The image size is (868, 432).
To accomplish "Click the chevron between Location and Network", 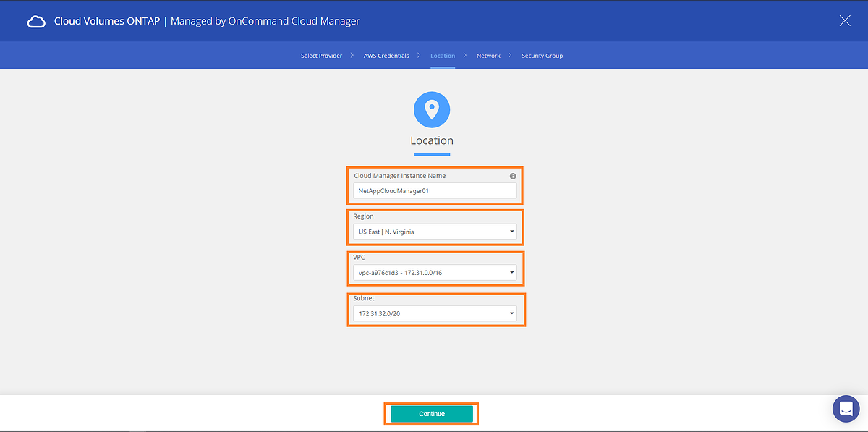I will click(466, 55).
